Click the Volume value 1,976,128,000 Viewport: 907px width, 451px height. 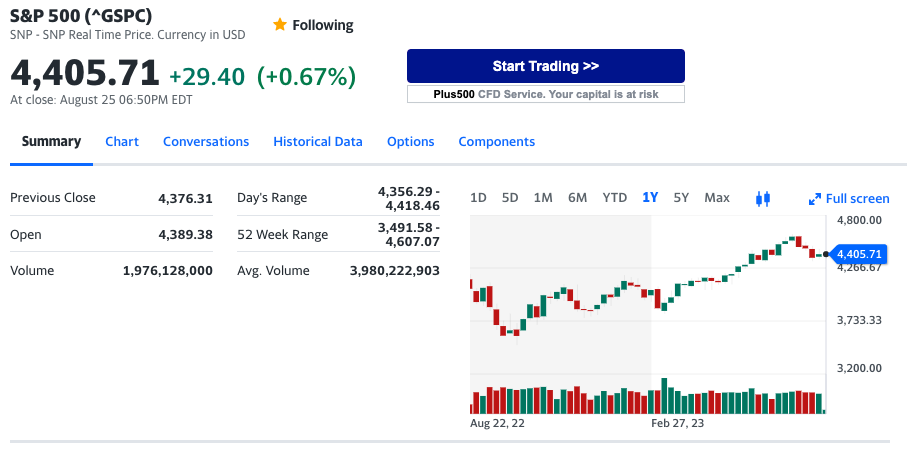click(x=168, y=271)
